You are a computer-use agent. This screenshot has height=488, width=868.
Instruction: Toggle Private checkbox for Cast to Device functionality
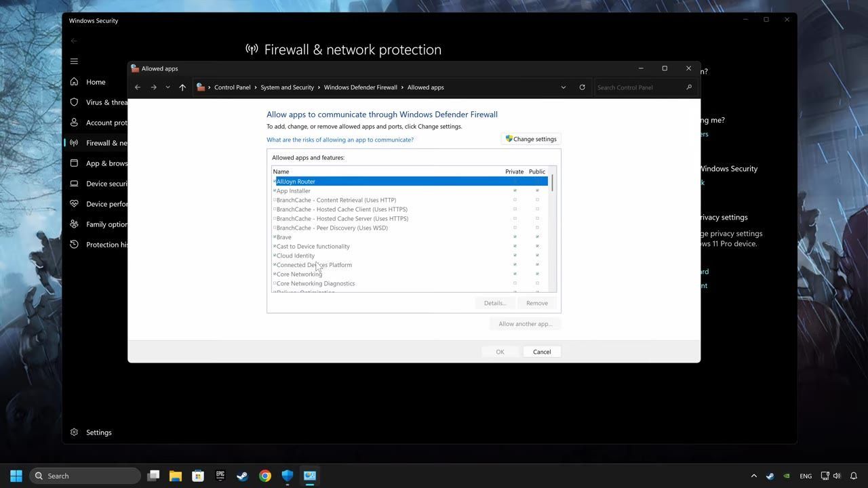(x=515, y=247)
